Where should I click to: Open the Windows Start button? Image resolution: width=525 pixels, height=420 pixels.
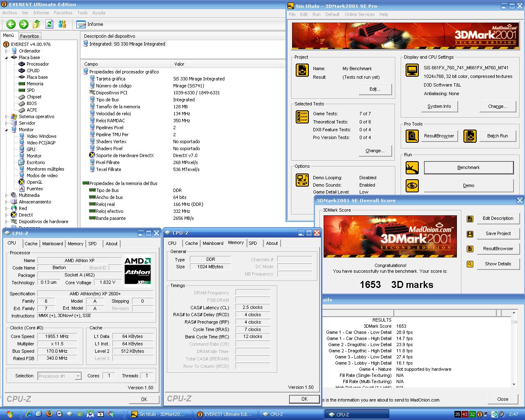tap(9, 414)
